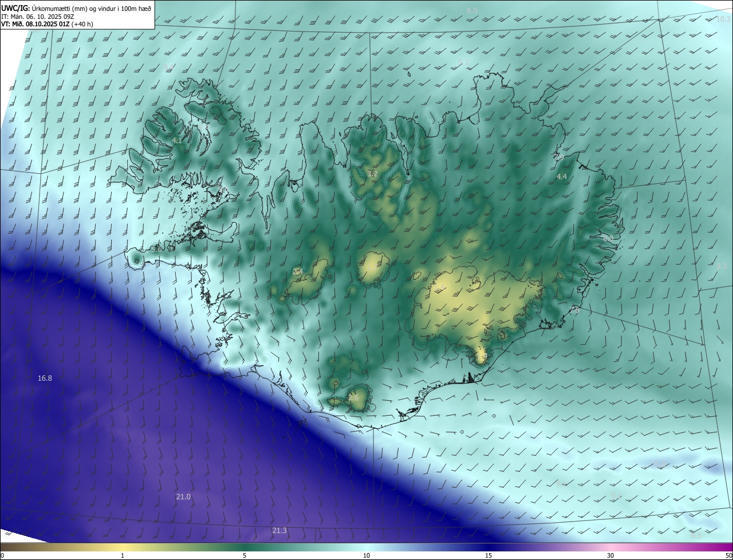Click the 2.4 value label

pos(297,271)
